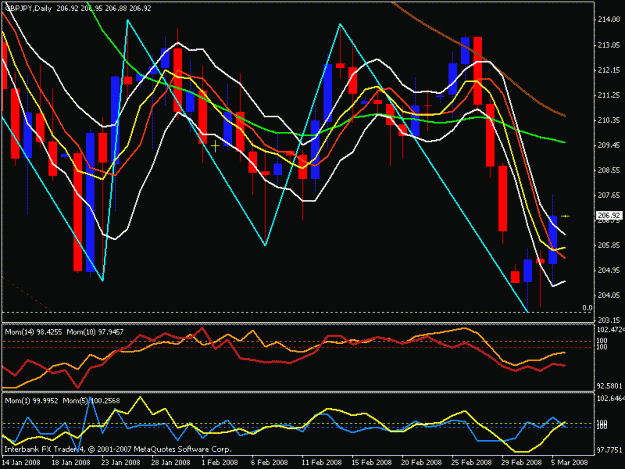Screen dimensions: 625x469
Task: Select the 213.05 price axis label
Action: click(x=609, y=45)
